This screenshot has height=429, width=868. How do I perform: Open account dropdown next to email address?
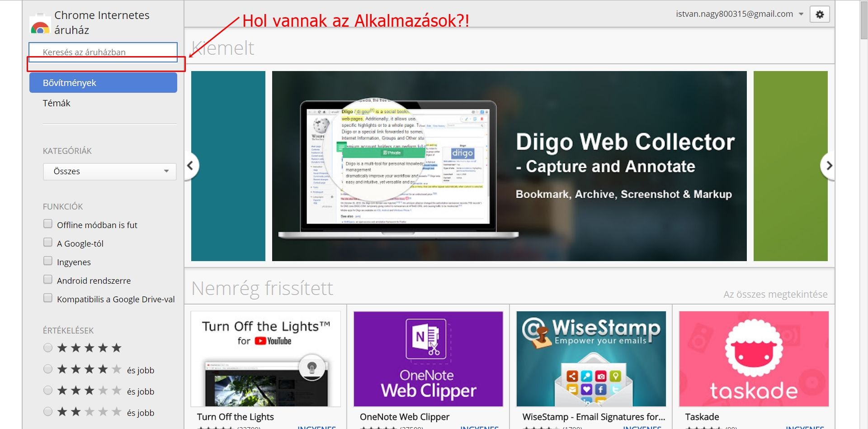click(801, 14)
